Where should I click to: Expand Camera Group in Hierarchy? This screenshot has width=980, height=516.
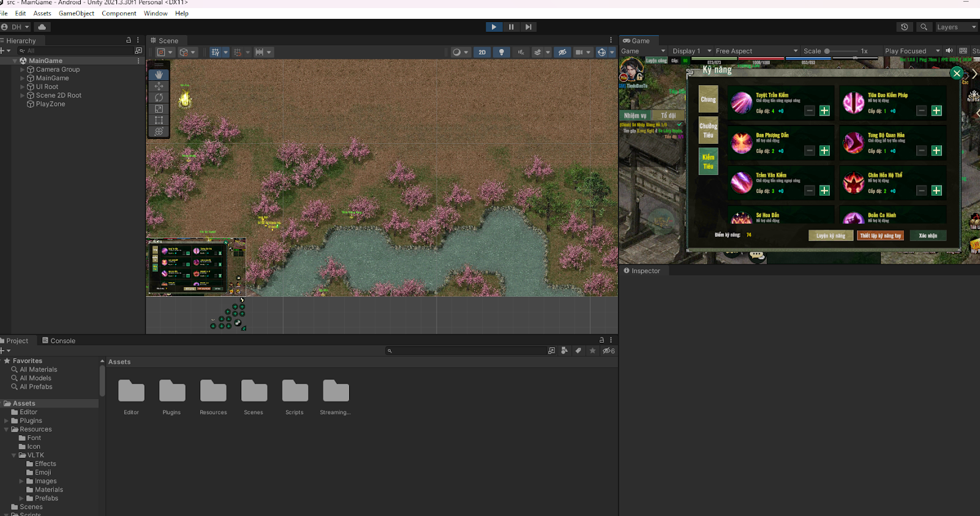pos(23,69)
